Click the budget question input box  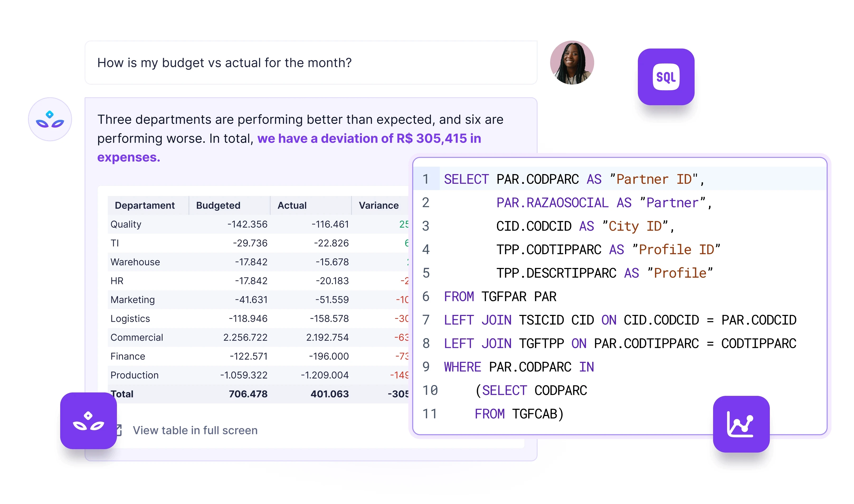pyautogui.click(x=311, y=63)
